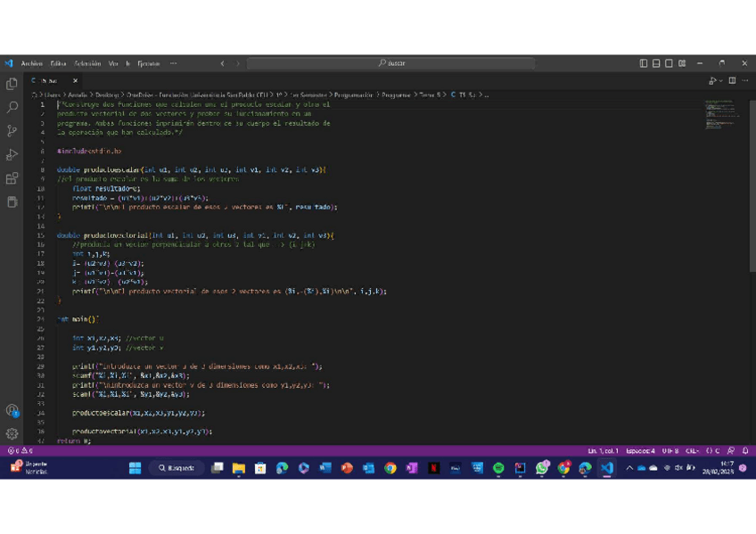
Task: Open the Manage gear settings icon
Action: pos(12,433)
